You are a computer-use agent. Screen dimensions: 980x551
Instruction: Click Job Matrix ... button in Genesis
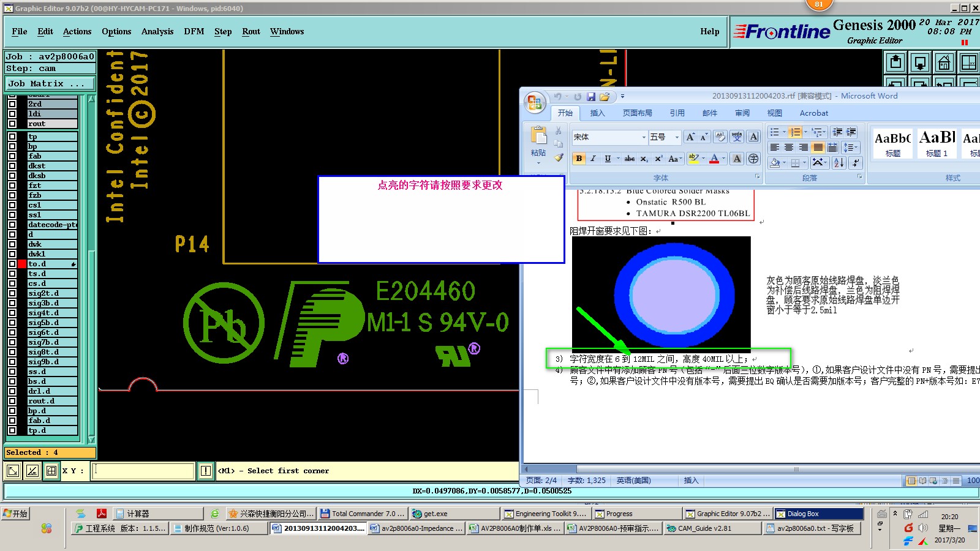pos(50,83)
